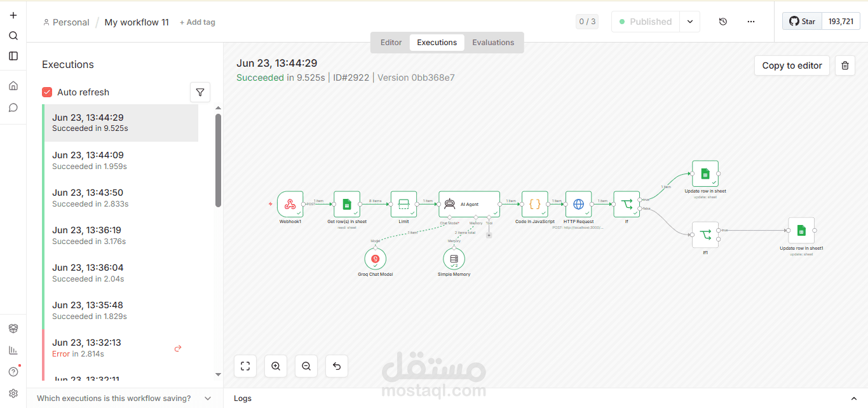The height and width of the screenshot is (408, 868).
Task: Select the Update row in sheet1 node
Action: pyautogui.click(x=801, y=231)
